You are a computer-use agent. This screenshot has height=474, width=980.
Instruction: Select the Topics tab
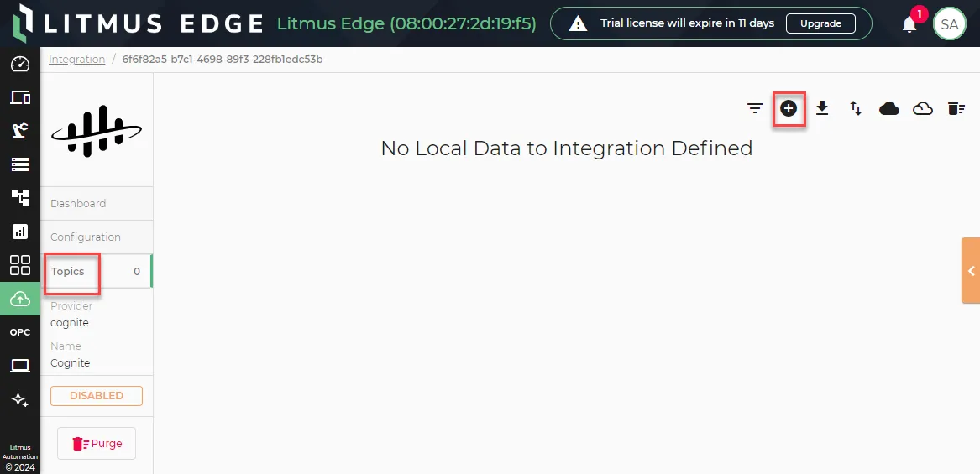click(97, 271)
